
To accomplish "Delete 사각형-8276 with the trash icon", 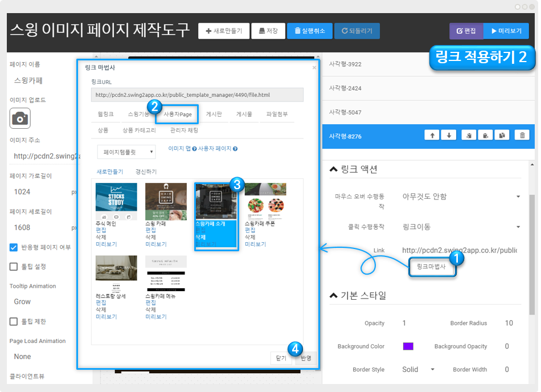I will pyautogui.click(x=522, y=135).
